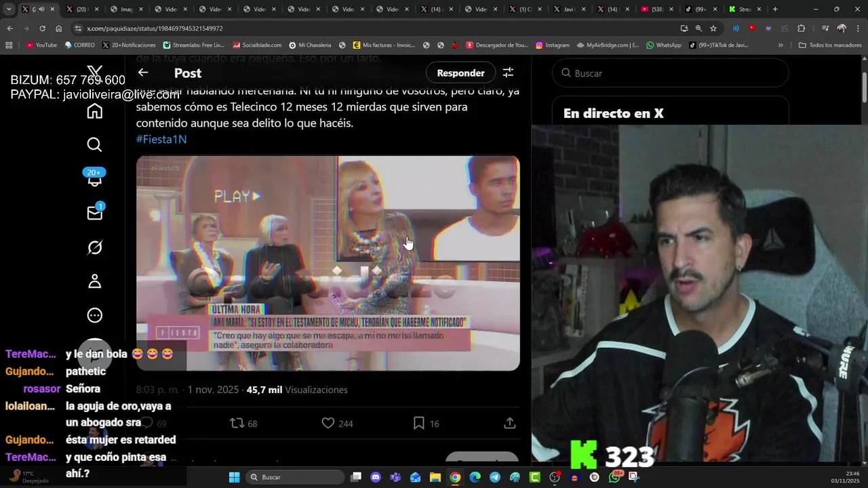Screen dimensions: 868x488
Task: Open the CORREO bookmark
Action: (80, 45)
